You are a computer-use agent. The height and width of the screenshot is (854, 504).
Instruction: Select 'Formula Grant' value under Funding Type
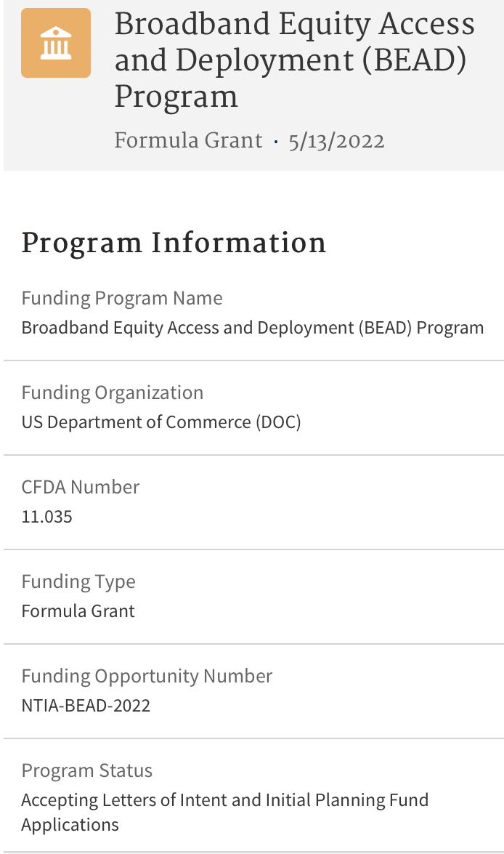click(x=78, y=611)
